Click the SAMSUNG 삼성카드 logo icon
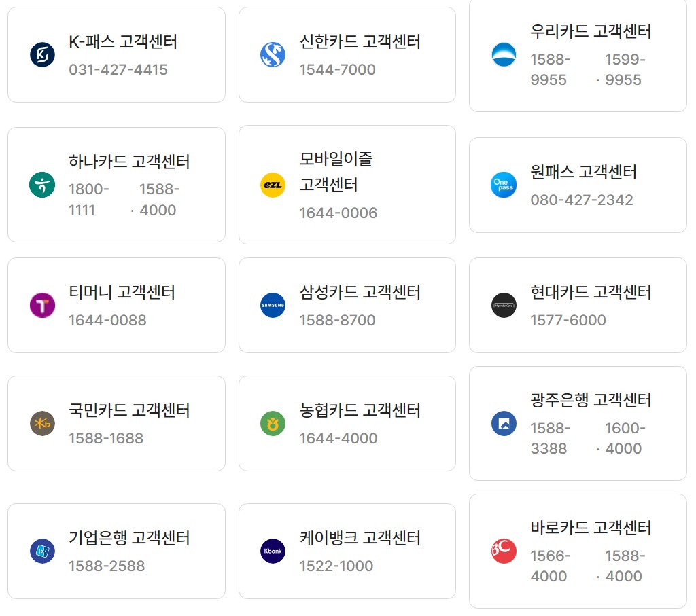Screen dimensions: 696x616 (273, 305)
